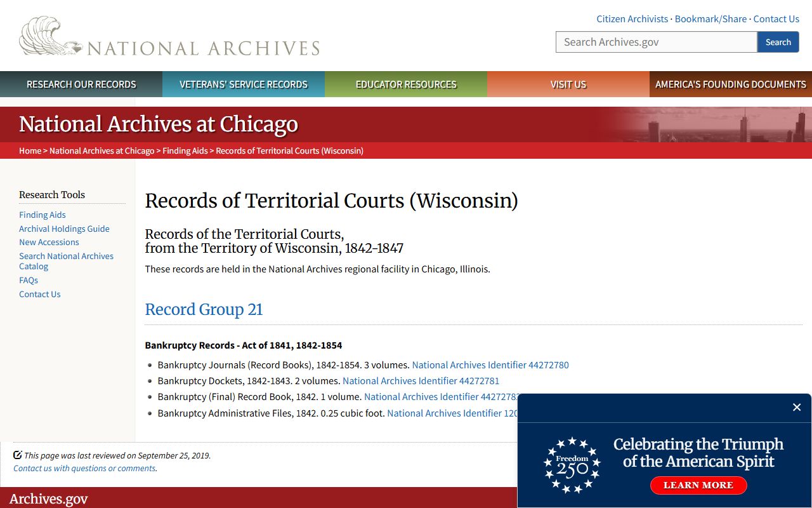This screenshot has width=812, height=508.
Task: Click 'Bankruptcy Dockets, 1842-1843. 2 volumes.' text
Action: tap(249, 381)
